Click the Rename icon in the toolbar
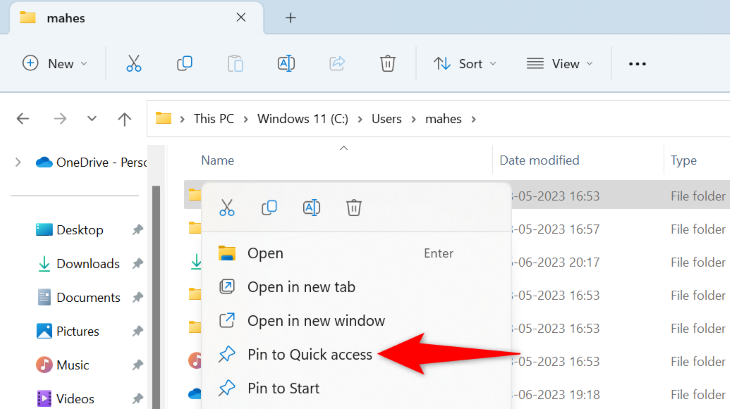The height and width of the screenshot is (409, 730). [x=286, y=63]
